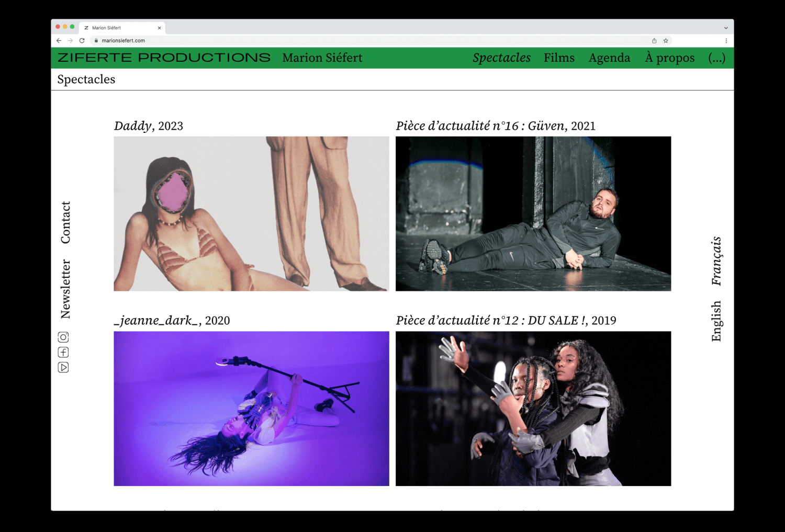Viewport: 785px width, 532px height.
Task: Expand the tab search chevron
Action: pos(726,28)
